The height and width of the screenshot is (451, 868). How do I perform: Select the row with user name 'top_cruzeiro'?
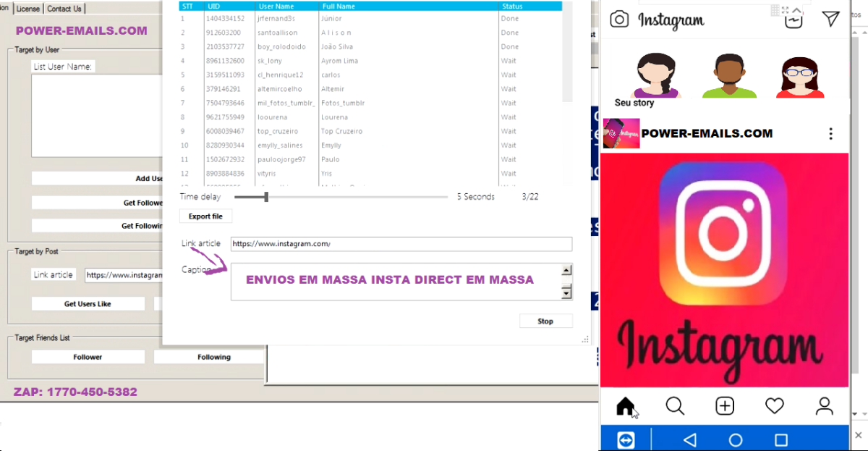[x=371, y=131]
